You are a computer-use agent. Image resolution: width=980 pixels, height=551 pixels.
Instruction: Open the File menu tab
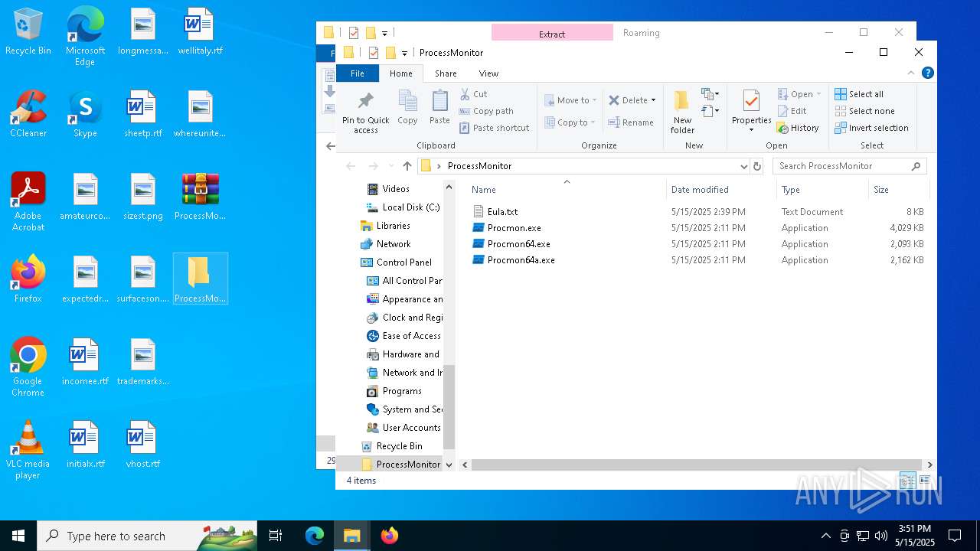(358, 73)
